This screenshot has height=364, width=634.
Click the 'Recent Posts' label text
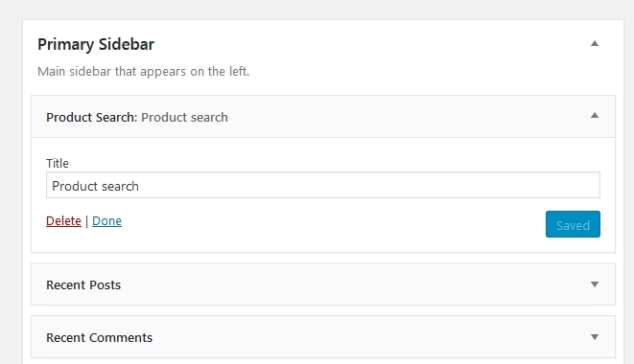pos(83,284)
